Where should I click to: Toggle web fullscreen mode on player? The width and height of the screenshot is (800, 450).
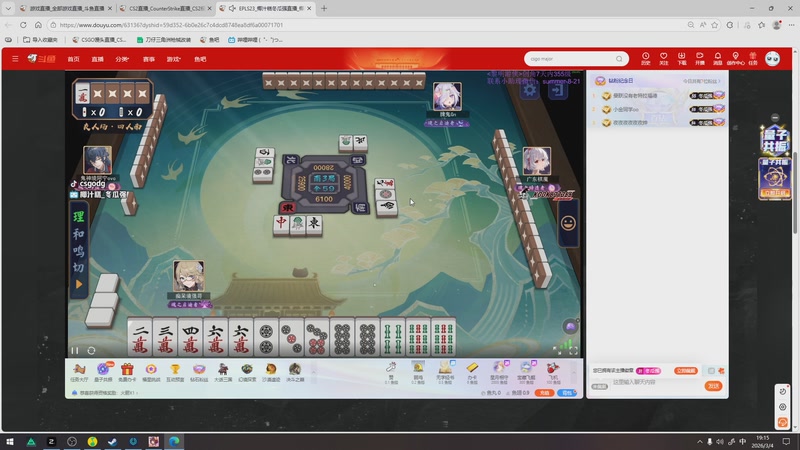(557, 351)
